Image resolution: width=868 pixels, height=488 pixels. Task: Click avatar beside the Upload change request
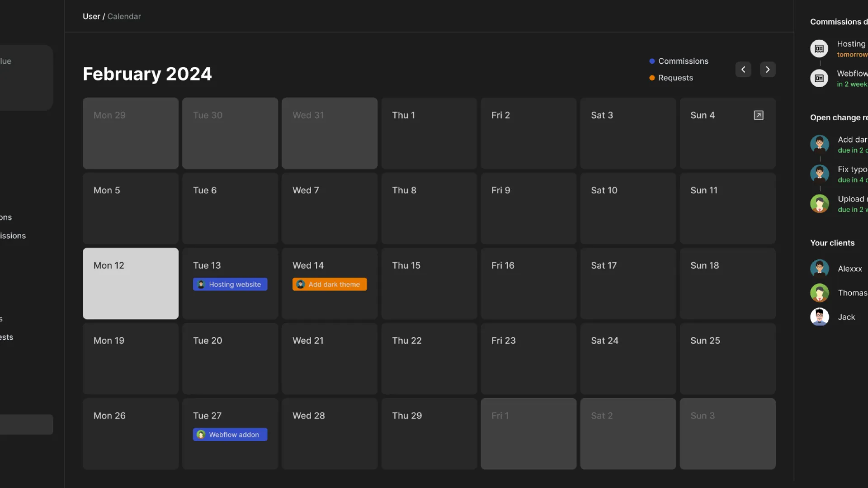[x=819, y=204]
